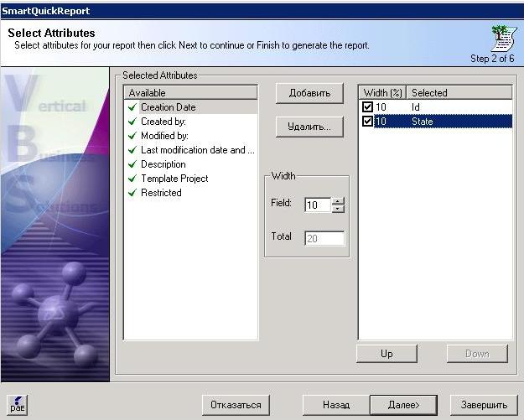Click the Field width input box

pyautogui.click(x=318, y=205)
